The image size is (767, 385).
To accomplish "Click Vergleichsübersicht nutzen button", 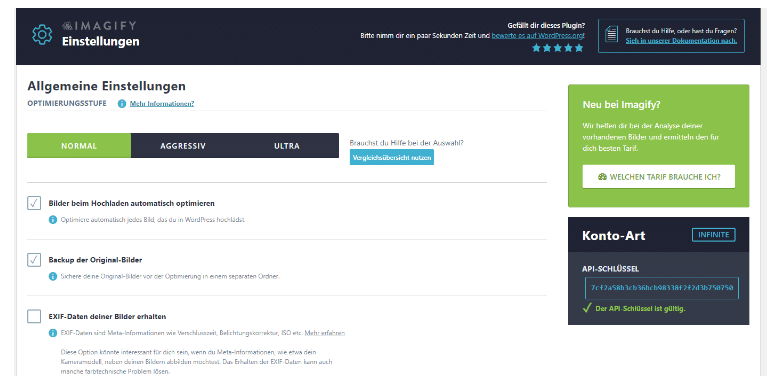I will coord(392,158).
